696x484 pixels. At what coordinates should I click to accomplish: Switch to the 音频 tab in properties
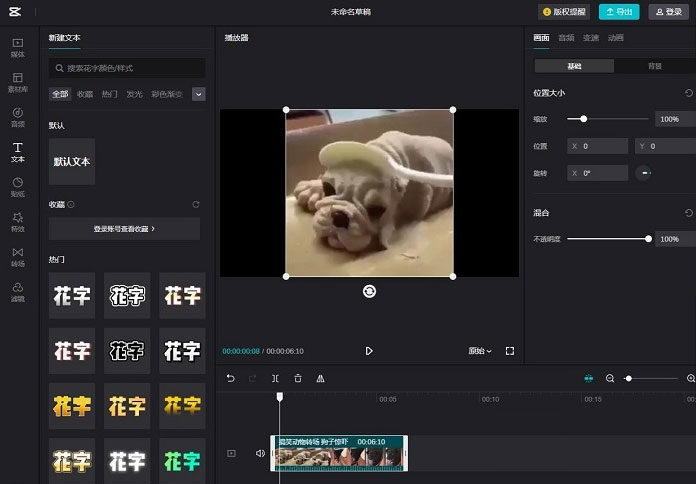point(566,38)
